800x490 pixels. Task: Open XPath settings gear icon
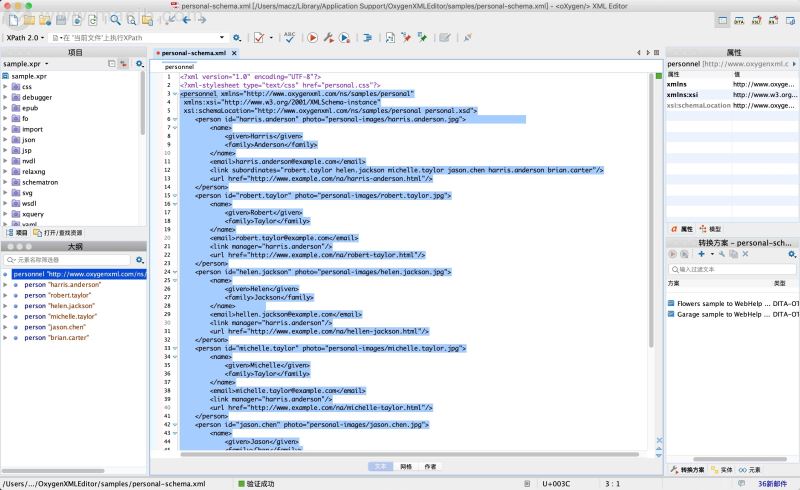click(237, 38)
